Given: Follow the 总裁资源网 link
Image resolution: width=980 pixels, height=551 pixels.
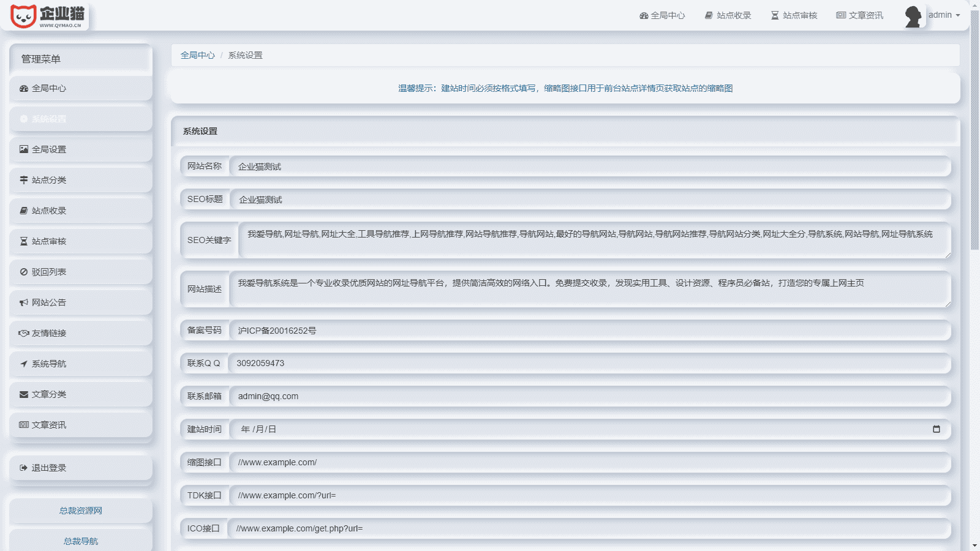Looking at the screenshot, I should [x=81, y=511].
